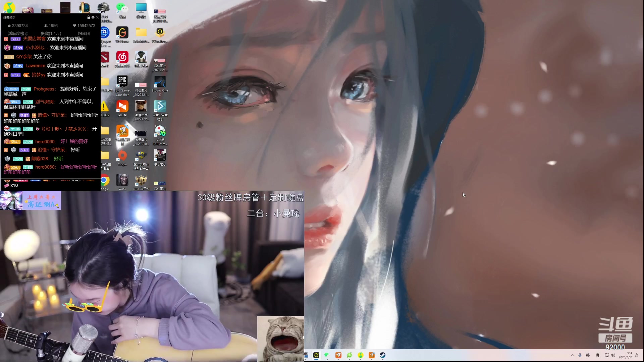Click the help icon beside 活跃度榜

[x=27, y=34]
